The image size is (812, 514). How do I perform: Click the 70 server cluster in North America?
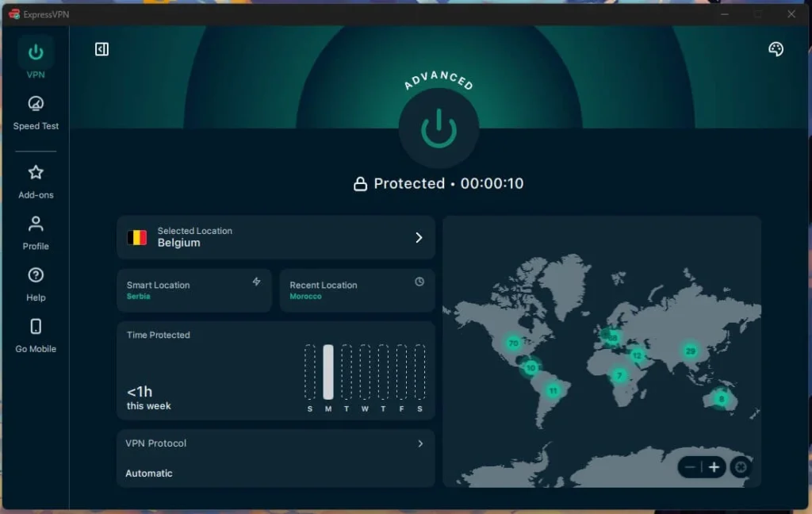(x=513, y=343)
